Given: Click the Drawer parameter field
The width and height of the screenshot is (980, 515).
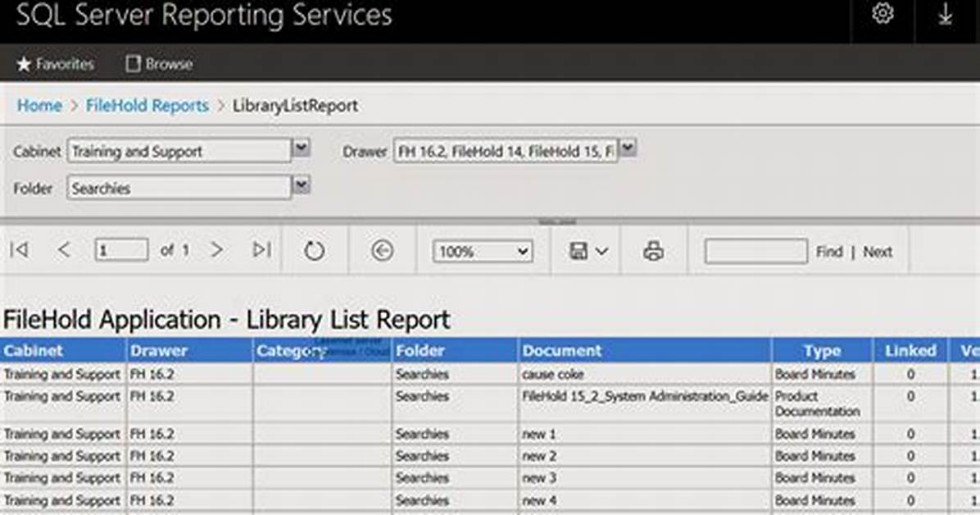Looking at the screenshot, I should (506, 151).
